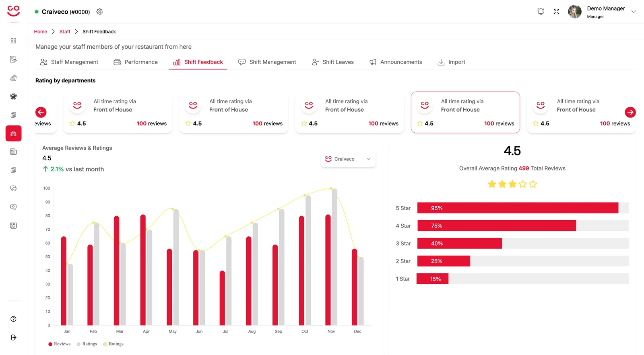The image size is (644, 355).
Task: Click the 2.1% vs last month text
Action: click(x=73, y=169)
